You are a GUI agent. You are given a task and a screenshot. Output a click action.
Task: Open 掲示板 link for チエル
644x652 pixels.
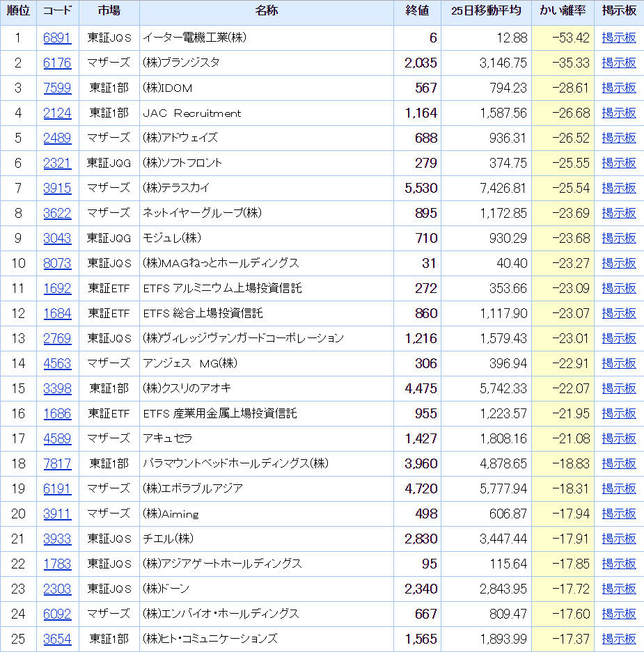coord(619,539)
